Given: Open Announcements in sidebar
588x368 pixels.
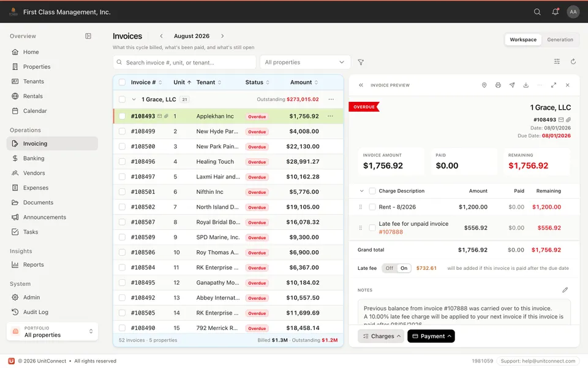Looking at the screenshot, I should [x=52, y=217].
